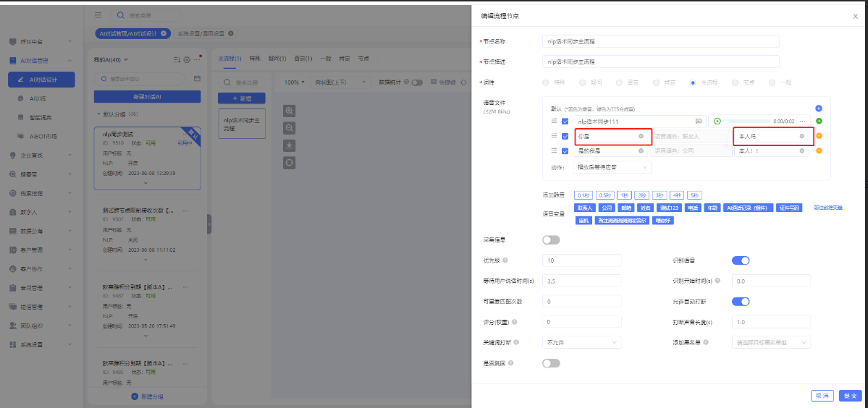Clear the 本人吗 text field
868x408 pixels.
[x=801, y=136]
